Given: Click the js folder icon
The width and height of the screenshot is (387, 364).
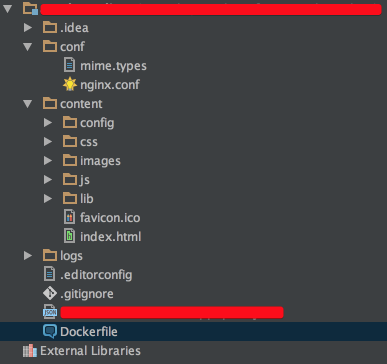Looking at the screenshot, I should [70, 179].
